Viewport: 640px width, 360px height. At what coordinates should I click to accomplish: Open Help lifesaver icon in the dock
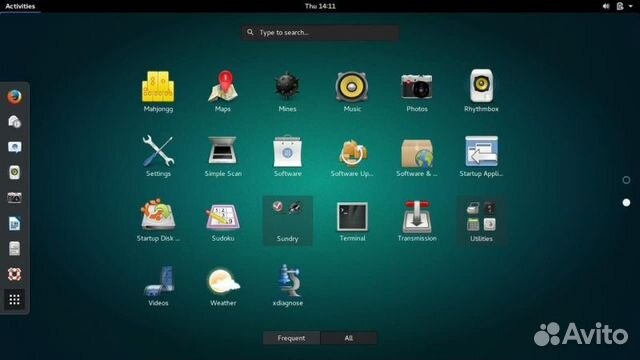14,274
